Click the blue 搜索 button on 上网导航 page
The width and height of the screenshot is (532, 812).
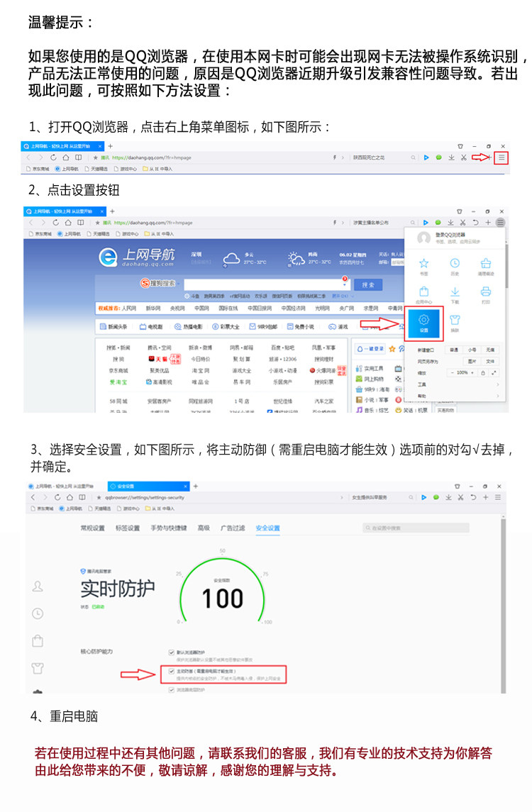pos(368,284)
